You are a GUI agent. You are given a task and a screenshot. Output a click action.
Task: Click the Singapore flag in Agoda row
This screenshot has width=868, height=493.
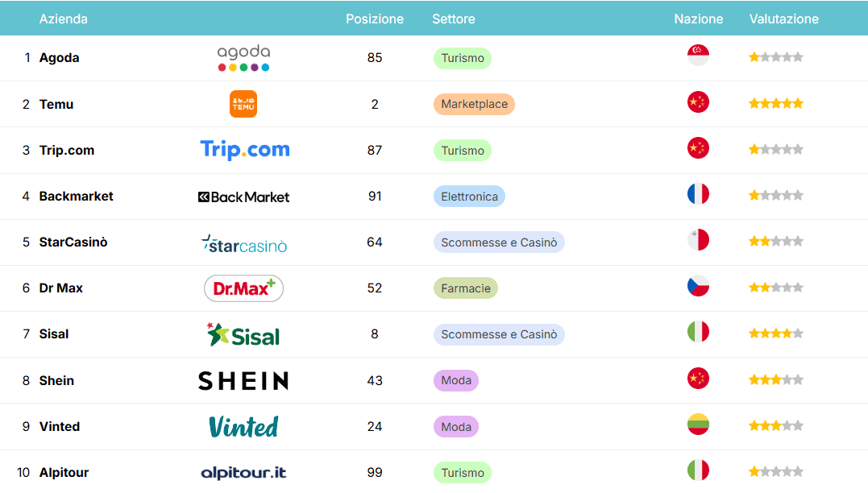(x=698, y=56)
